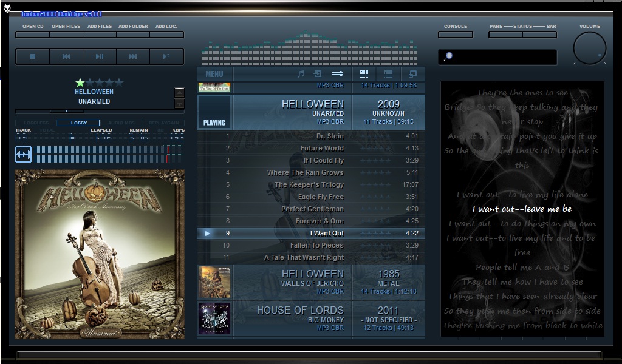Image resolution: width=622 pixels, height=364 pixels.
Task: Select the Lossy tab
Action: point(78,123)
